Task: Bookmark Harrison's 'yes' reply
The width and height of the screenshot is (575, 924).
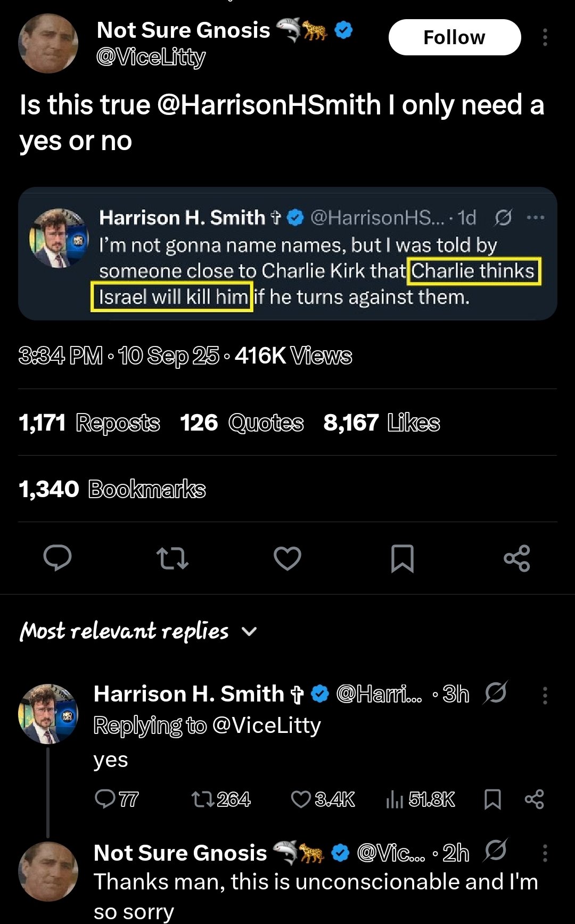Action: click(x=492, y=799)
